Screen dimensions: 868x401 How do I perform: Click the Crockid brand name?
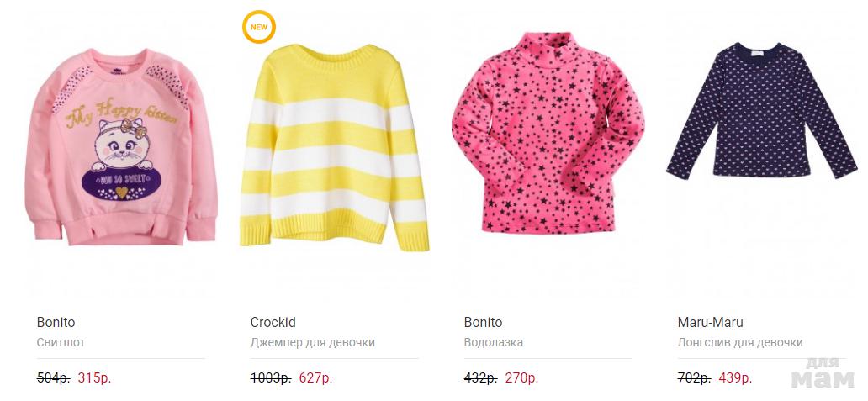273,323
